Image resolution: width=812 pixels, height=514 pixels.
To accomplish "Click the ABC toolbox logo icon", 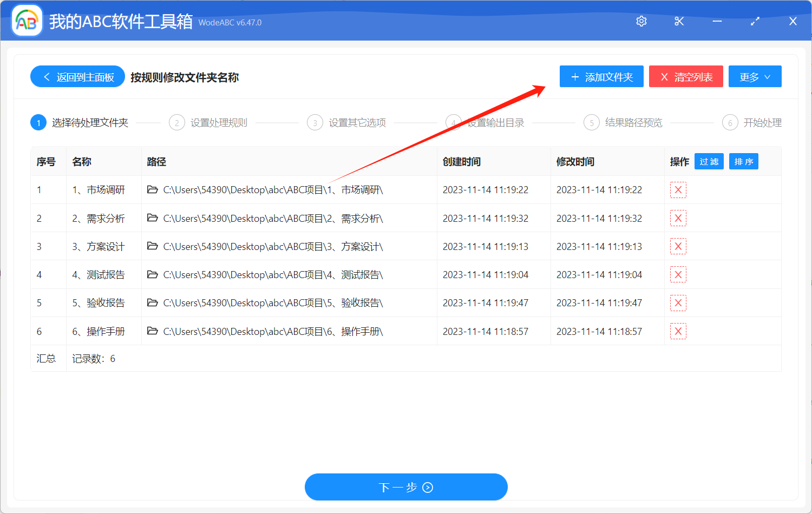I will [x=27, y=20].
